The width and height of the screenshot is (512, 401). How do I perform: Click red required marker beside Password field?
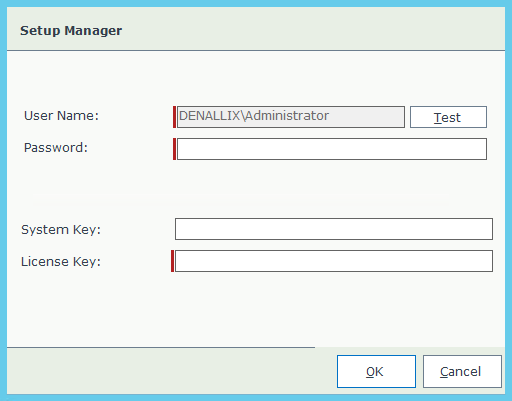(x=174, y=149)
